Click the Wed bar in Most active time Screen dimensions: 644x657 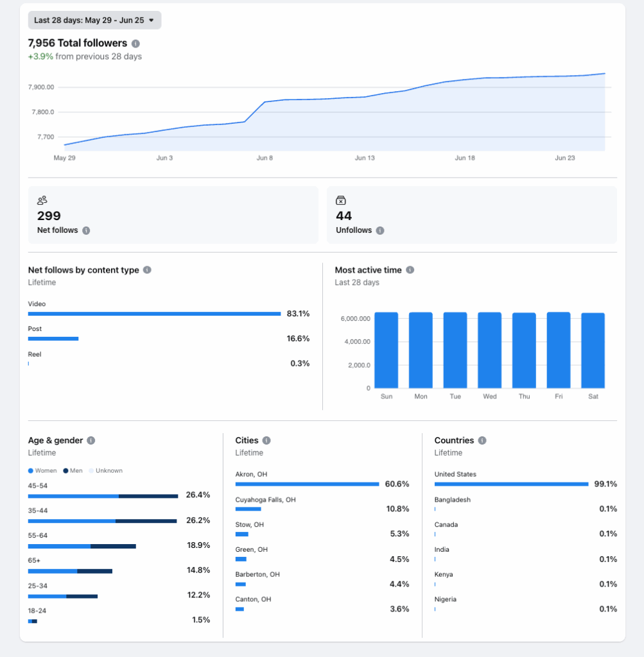point(489,350)
